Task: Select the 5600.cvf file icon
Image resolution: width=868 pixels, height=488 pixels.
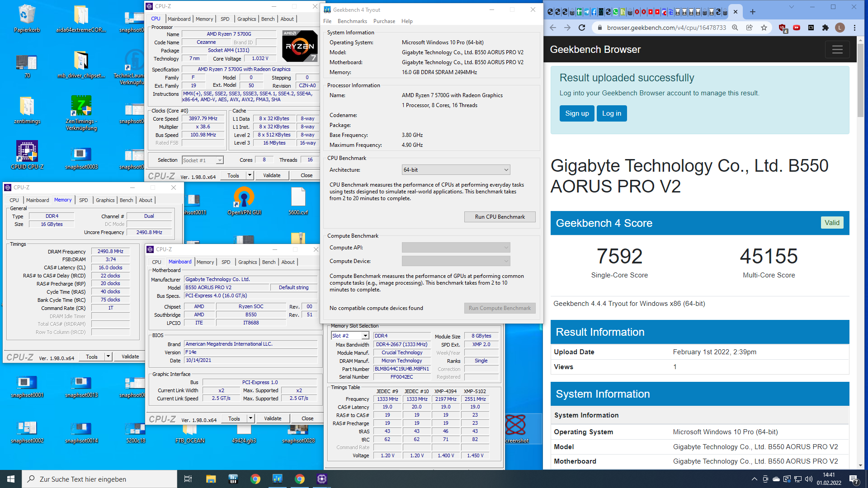Action: point(298,201)
